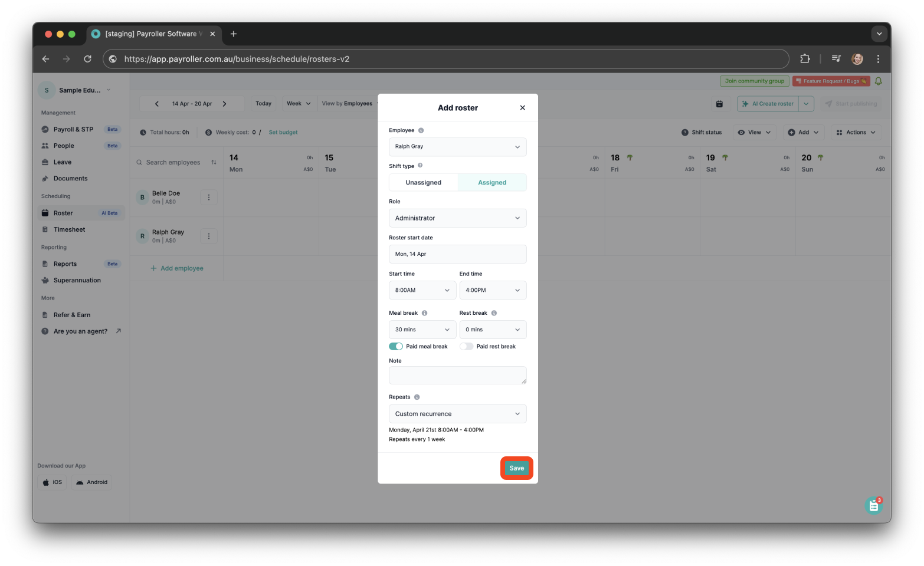
Task: Open Belle Doe's three-dot options menu
Action: [209, 197]
